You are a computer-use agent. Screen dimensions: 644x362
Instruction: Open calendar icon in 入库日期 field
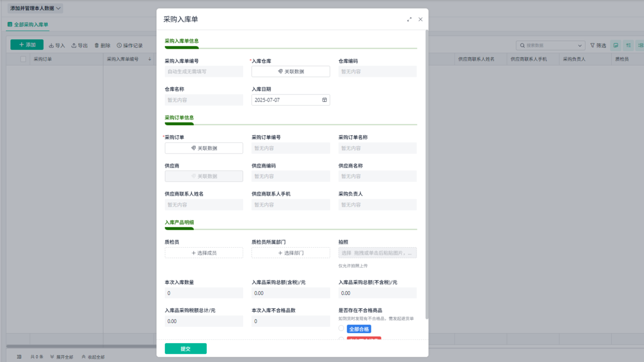[x=324, y=100]
